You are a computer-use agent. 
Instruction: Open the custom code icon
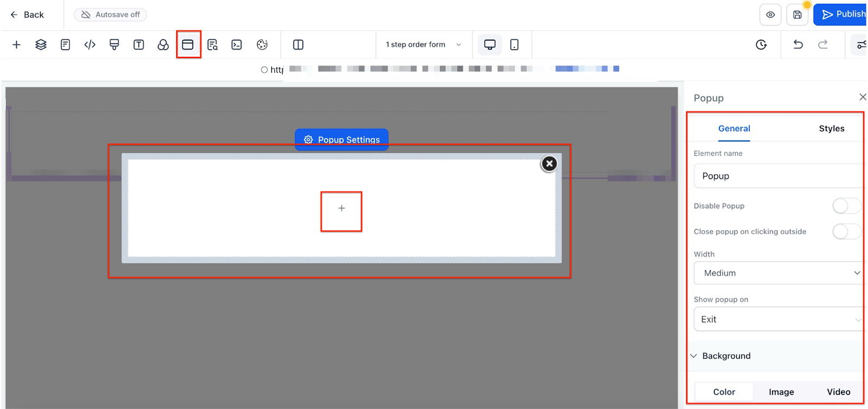click(x=90, y=44)
